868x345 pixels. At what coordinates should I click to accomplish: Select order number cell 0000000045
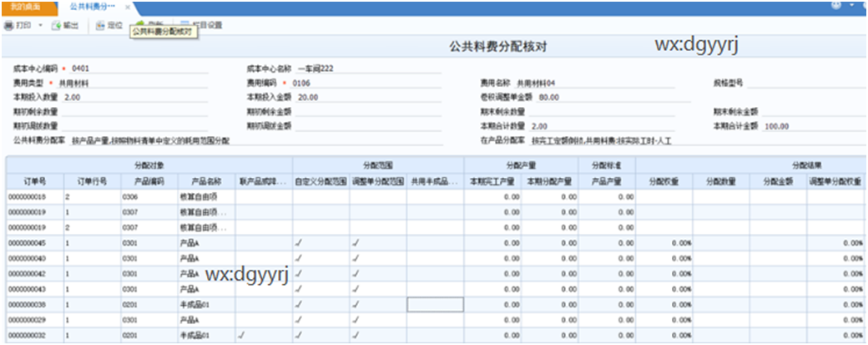pos(34,243)
